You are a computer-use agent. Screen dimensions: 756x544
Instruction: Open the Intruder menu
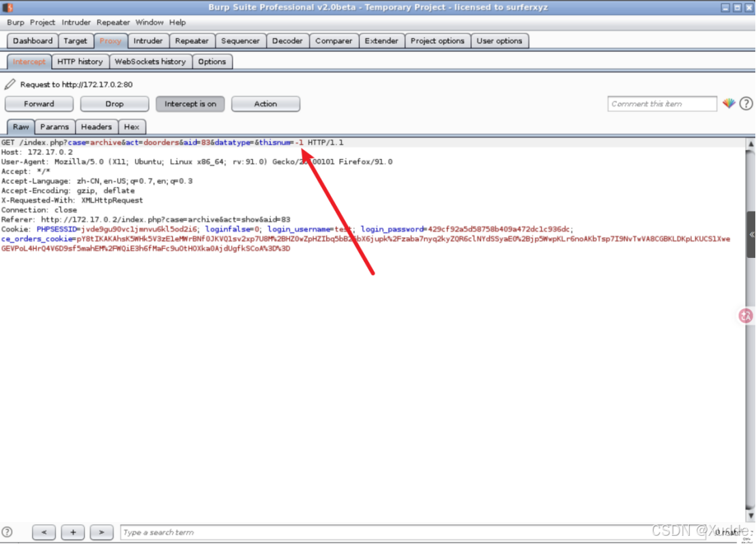pos(76,23)
